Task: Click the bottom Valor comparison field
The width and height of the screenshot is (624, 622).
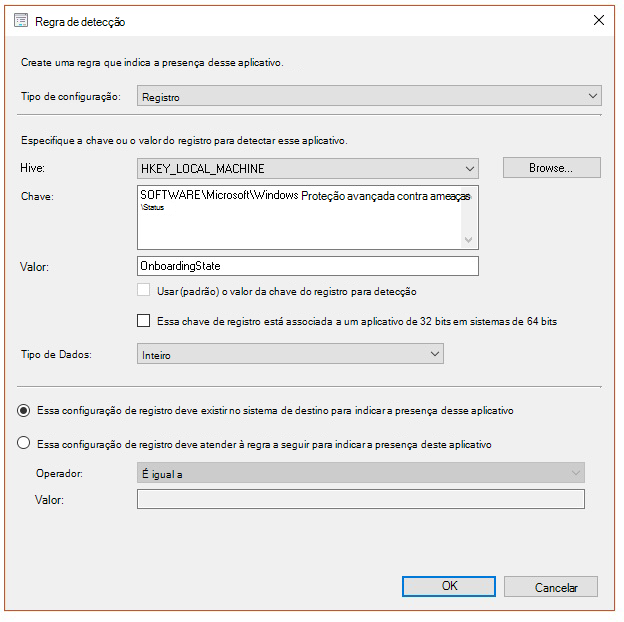Action: 360,500
